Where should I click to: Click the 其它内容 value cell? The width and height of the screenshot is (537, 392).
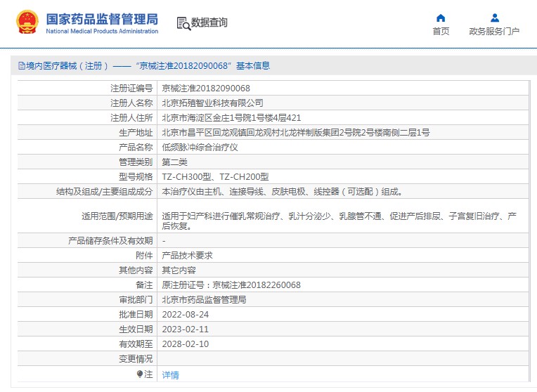179,270
